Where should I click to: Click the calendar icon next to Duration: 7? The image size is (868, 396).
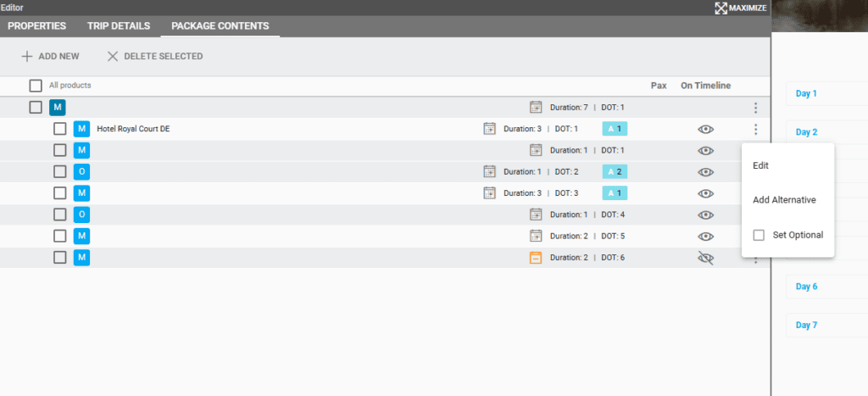(x=536, y=108)
